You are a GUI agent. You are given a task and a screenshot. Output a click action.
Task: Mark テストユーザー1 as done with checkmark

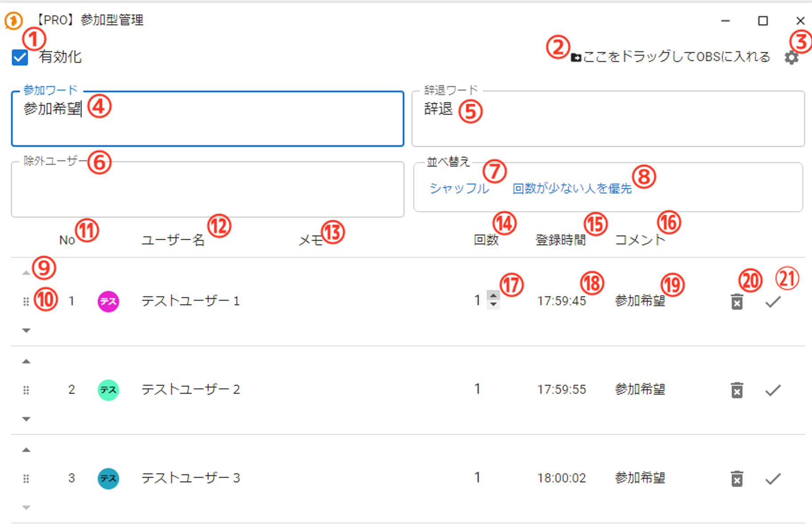click(773, 302)
